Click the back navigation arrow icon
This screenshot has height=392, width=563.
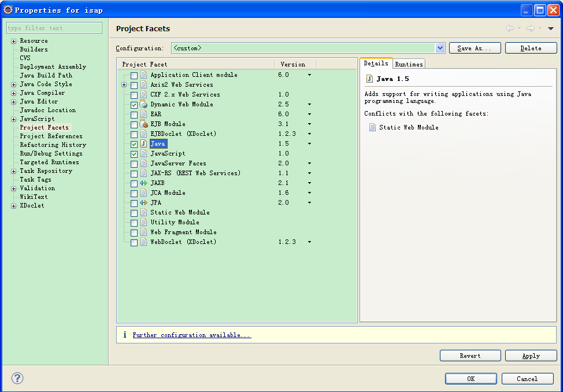509,28
